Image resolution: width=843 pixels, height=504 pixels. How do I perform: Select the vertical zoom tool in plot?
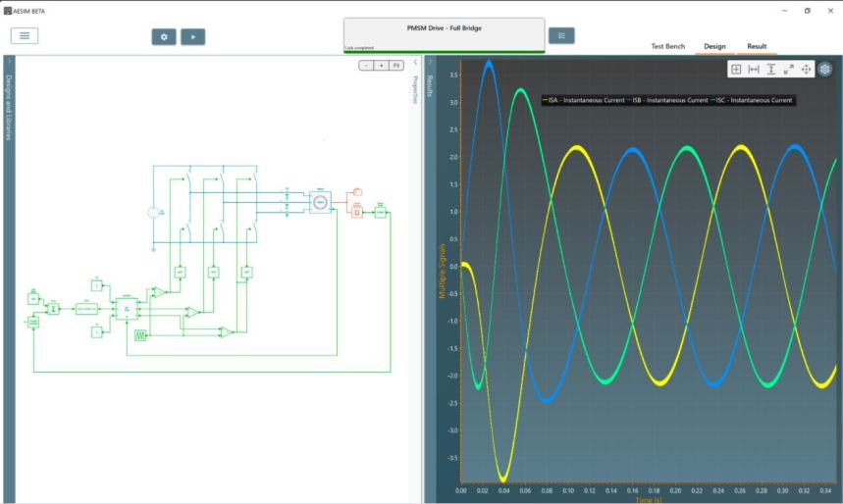click(x=771, y=69)
